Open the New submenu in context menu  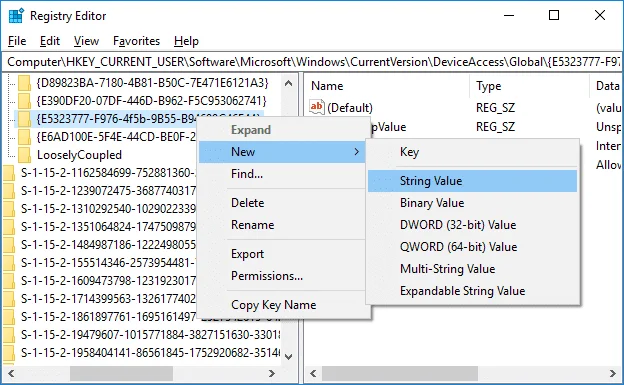tap(282, 152)
